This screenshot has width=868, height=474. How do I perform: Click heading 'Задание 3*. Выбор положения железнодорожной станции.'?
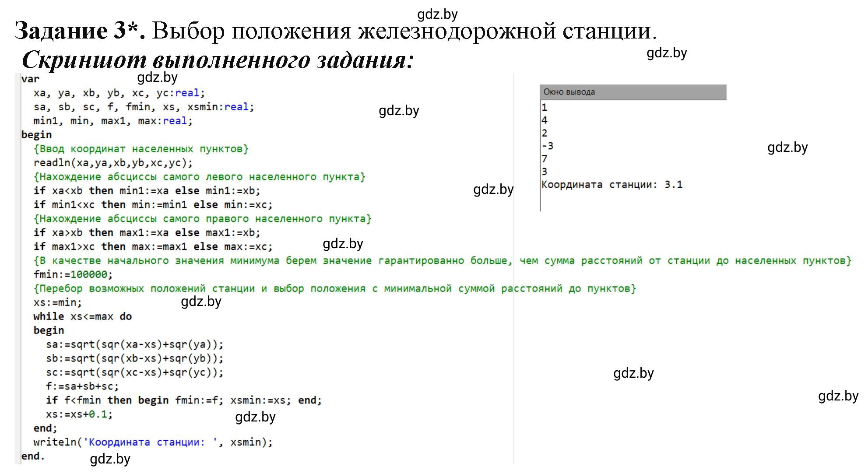coord(336,32)
